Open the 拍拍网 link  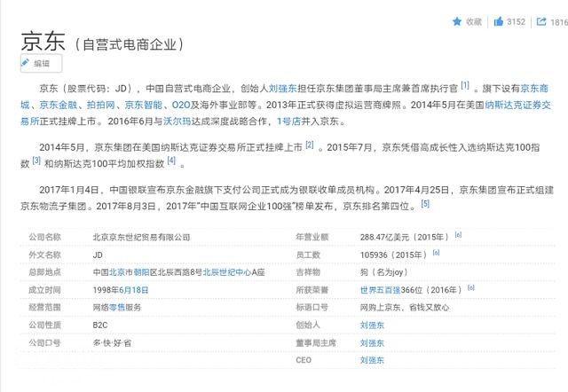click(x=100, y=105)
